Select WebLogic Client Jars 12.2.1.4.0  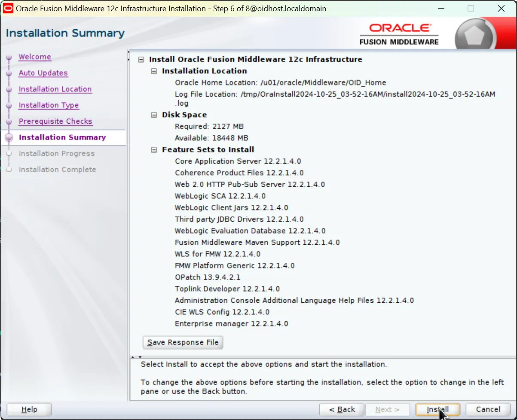(x=232, y=208)
